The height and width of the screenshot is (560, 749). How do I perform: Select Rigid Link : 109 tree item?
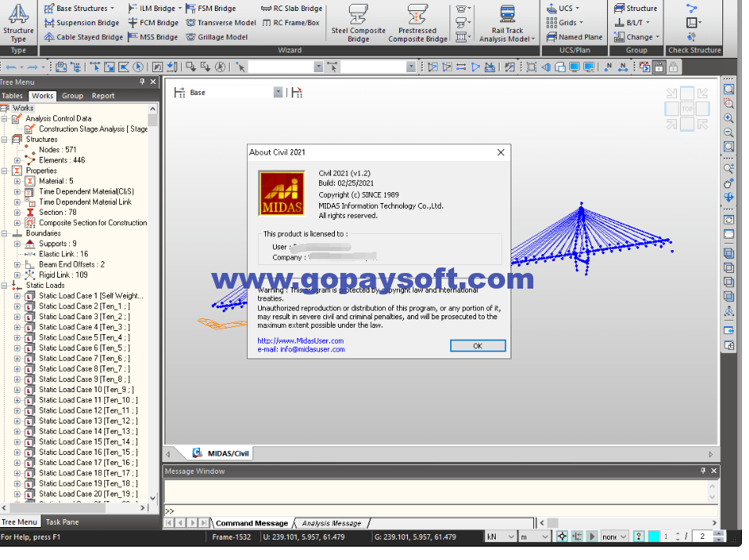coord(63,275)
